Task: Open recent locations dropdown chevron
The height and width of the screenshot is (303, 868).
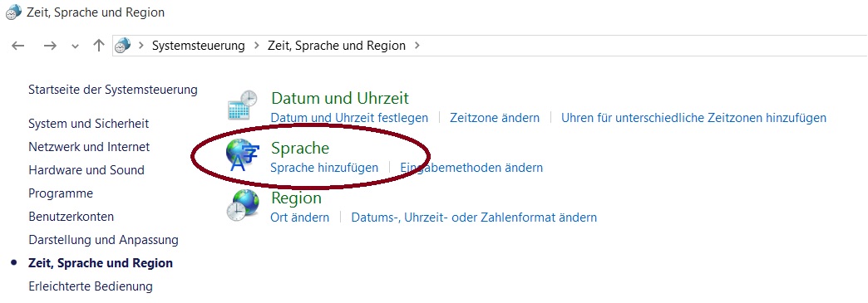Action: [76, 46]
